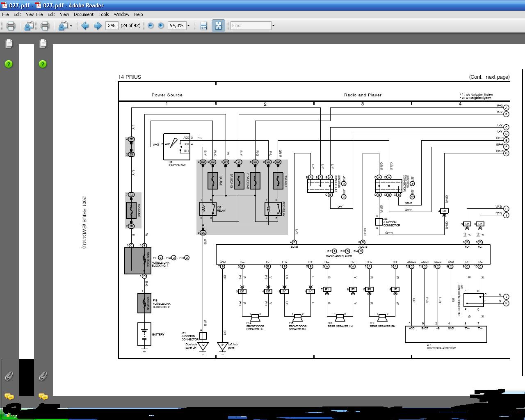Screen dimensions: 525x420
Task: Click the green help icon adjacent to document
Action: click(43, 64)
